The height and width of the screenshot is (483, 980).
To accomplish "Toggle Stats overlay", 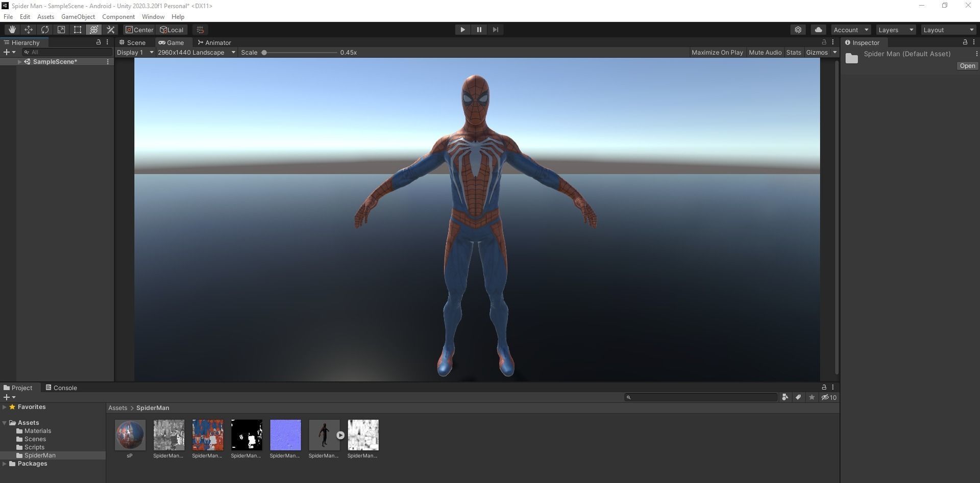I will (x=794, y=53).
